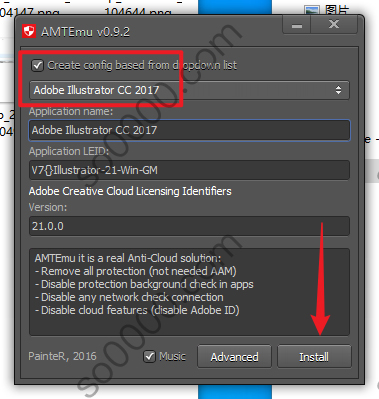Click into the Application name field
The image size is (379, 399).
point(189,130)
